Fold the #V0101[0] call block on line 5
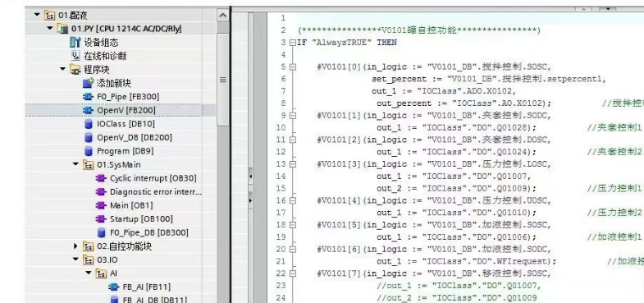This screenshot has width=644, height=303. pyautogui.click(x=292, y=67)
